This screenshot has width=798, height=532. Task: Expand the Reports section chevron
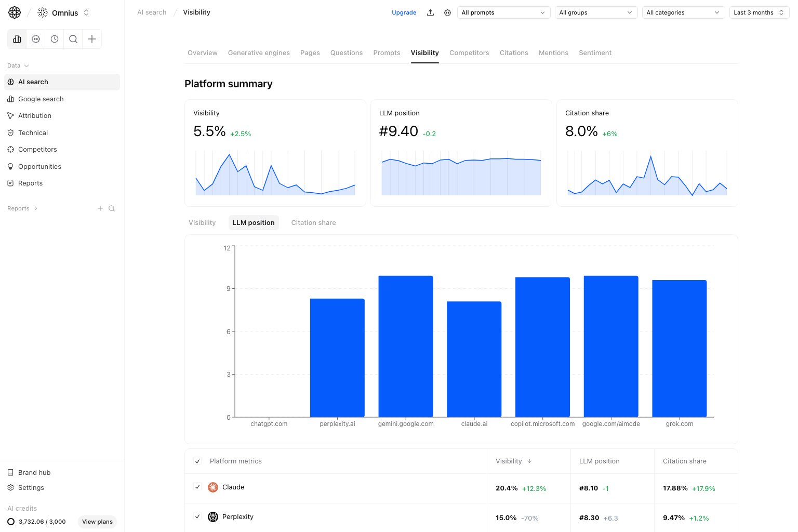tap(35, 208)
